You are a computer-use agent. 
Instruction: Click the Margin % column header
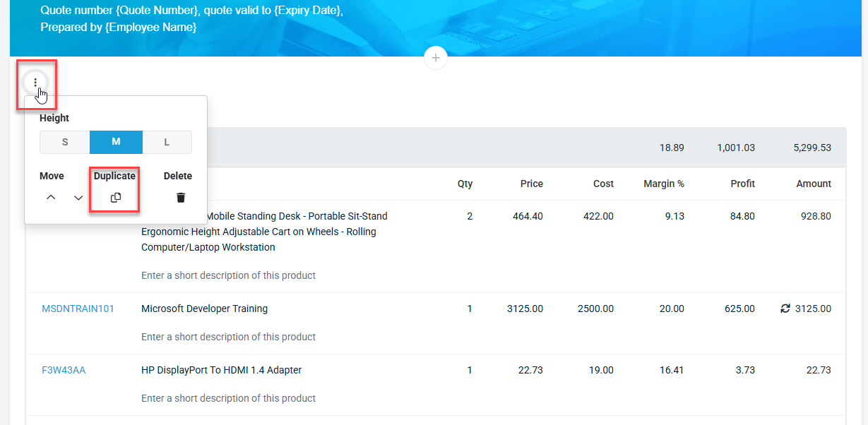[663, 184]
